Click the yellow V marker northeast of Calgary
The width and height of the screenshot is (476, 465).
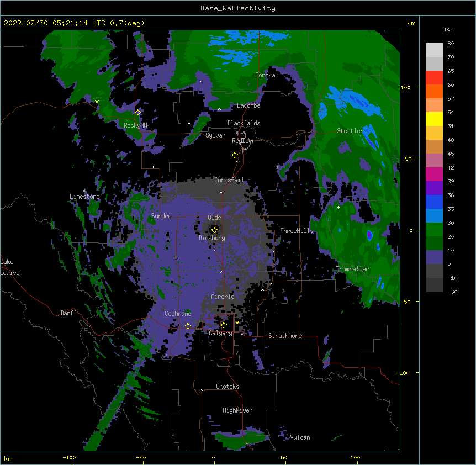(237, 323)
